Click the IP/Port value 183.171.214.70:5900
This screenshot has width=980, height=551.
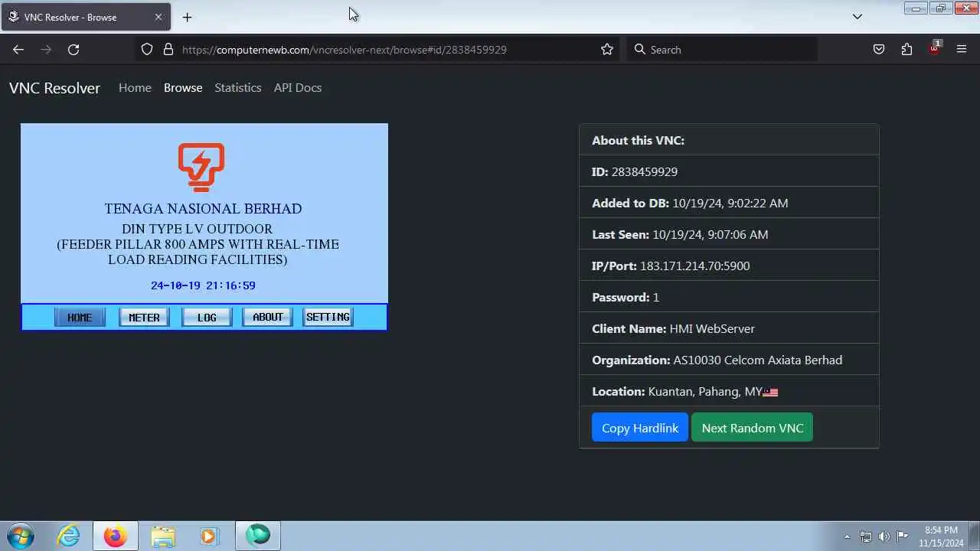(694, 266)
